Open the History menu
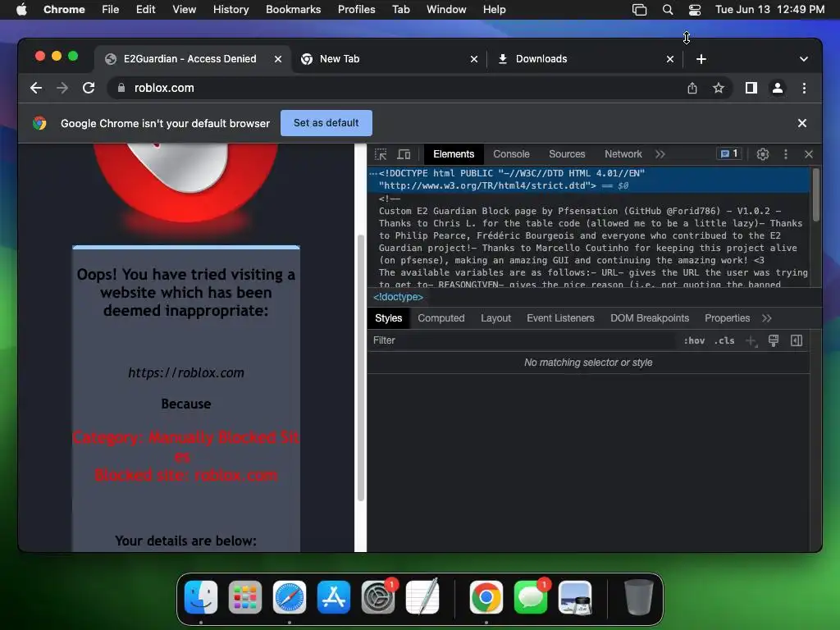Image resolution: width=840 pixels, height=630 pixels. 231,10
